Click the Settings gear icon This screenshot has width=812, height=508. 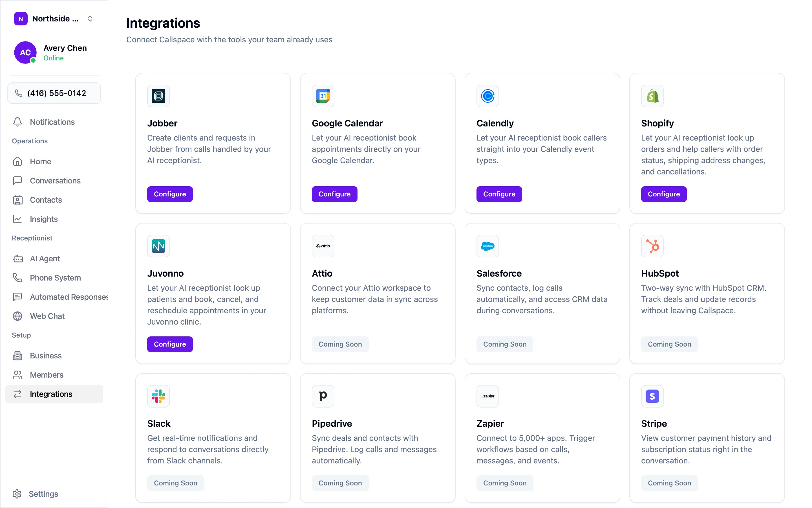tap(17, 494)
